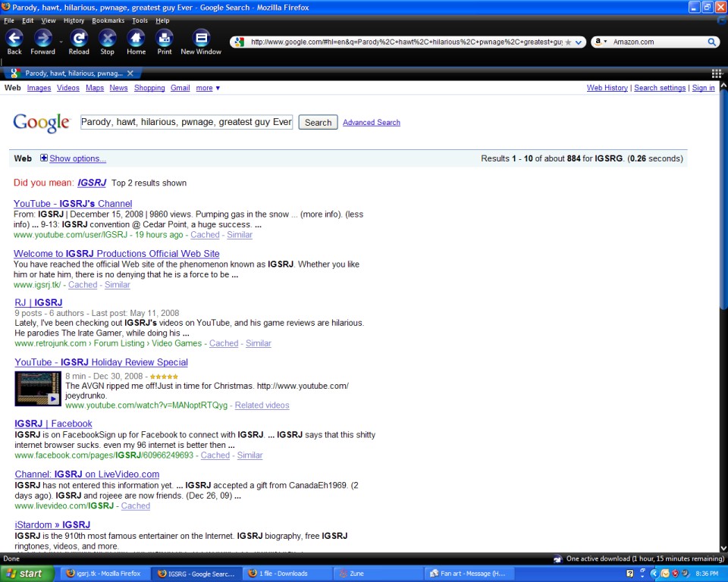Viewport: 728px width, 582px height.
Task: Click the Google Search button
Action: [318, 122]
